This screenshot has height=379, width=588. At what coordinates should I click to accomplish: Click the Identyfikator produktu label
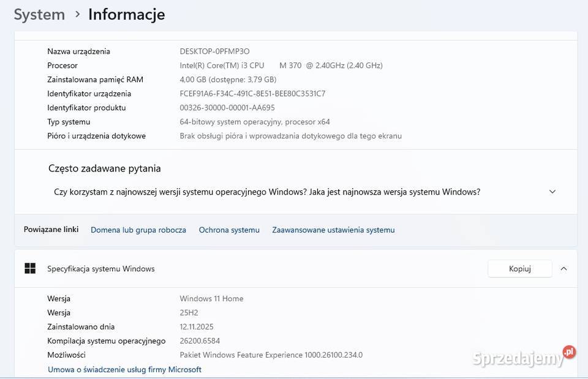(86, 108)
